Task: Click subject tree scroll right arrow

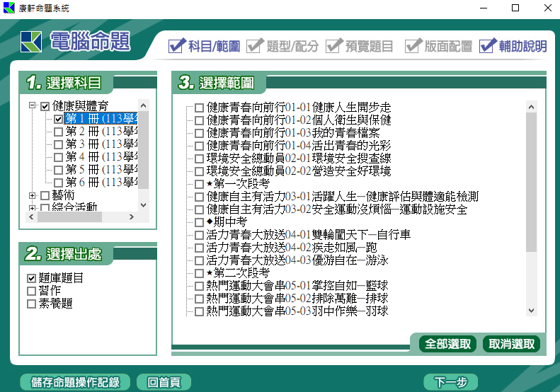Action: (x=132, y=217)
